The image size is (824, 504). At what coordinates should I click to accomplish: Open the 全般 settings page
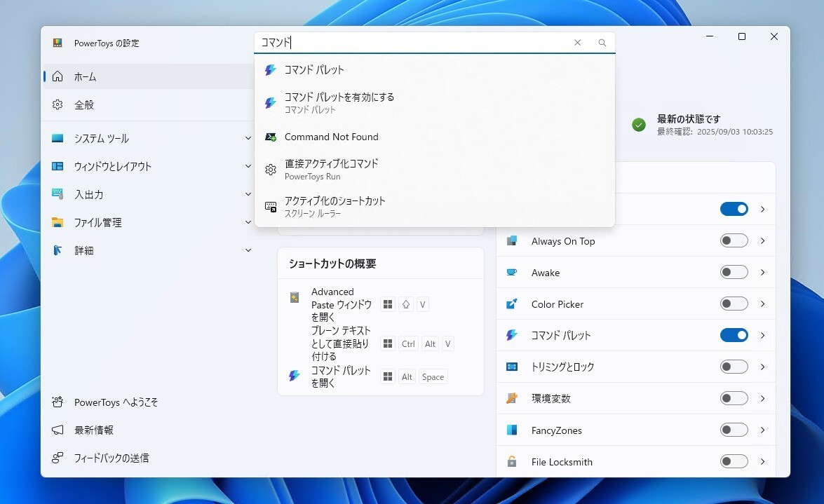[149, 104]
